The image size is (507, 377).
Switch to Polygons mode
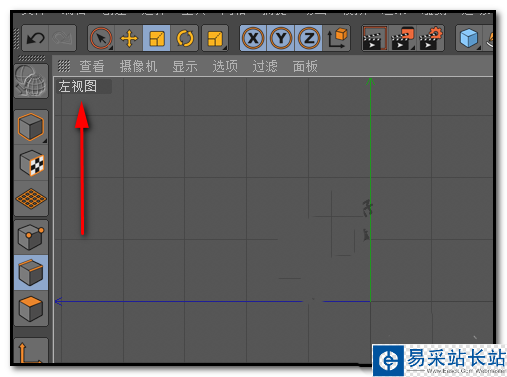tap(31, 308)
